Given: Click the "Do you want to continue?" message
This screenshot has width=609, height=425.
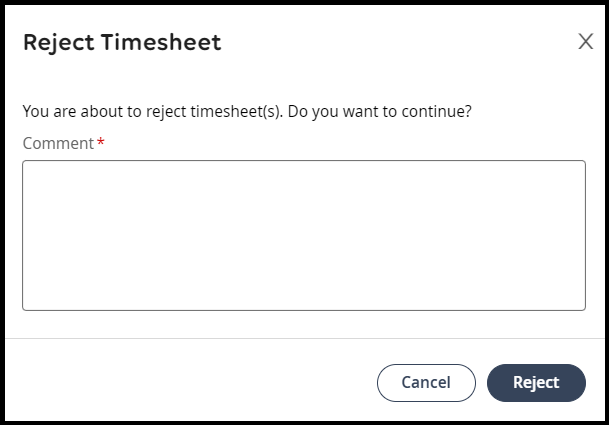Looking at the screenshot, I should point(379,111).
